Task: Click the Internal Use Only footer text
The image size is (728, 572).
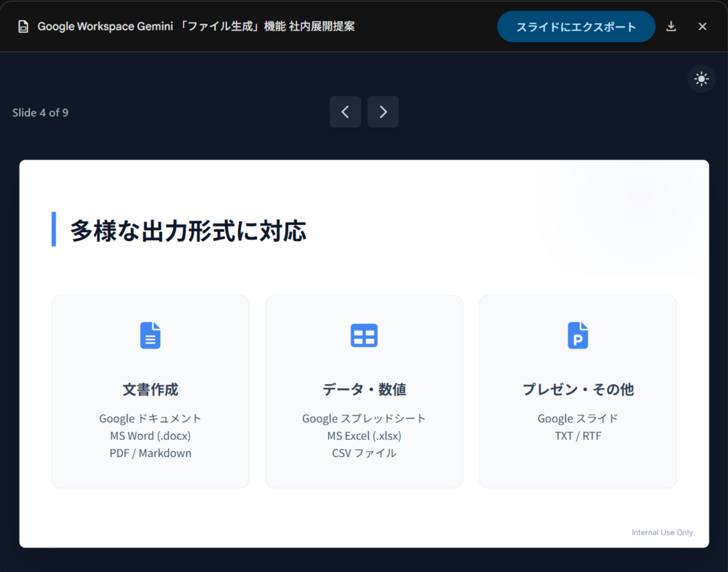Action: tap(662, 532)
